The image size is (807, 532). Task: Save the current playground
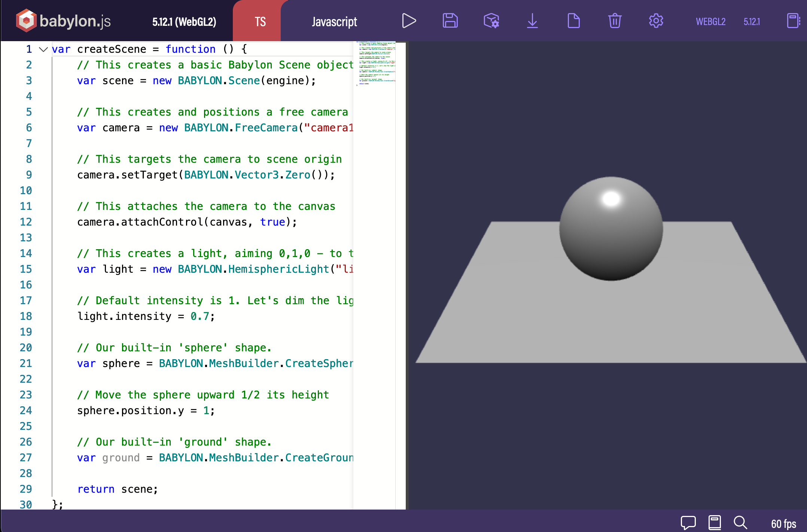coord(450,21)
